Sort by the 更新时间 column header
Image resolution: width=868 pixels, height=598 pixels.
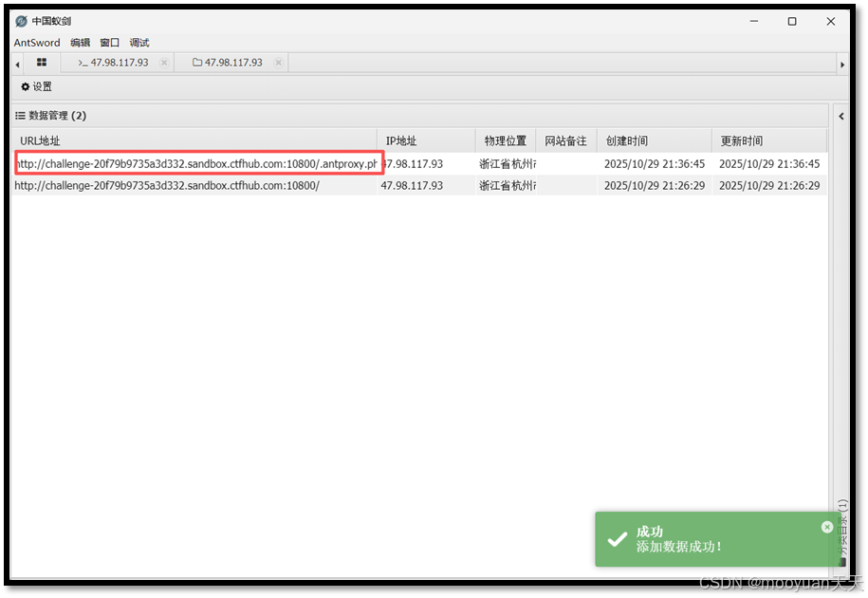[x=769, y=140]
